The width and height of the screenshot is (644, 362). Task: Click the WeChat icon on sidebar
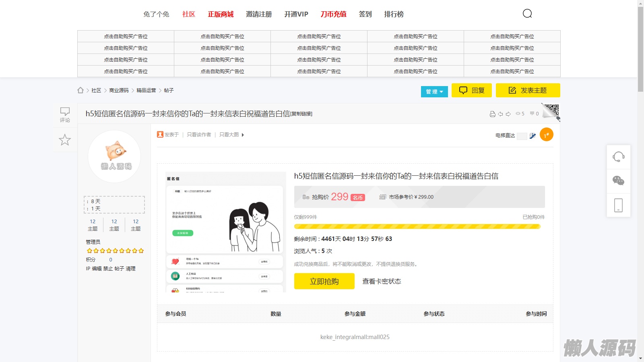[x=618, y=181]
